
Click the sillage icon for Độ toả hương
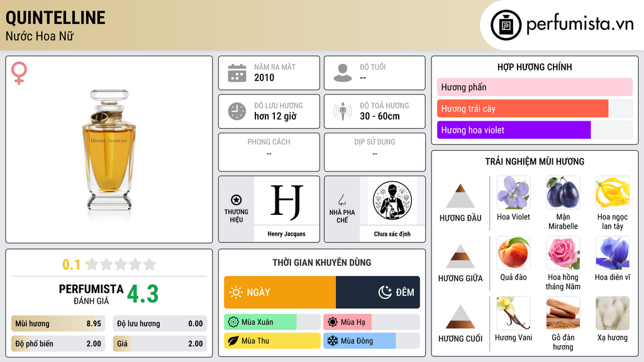click(x=343, y=111)
